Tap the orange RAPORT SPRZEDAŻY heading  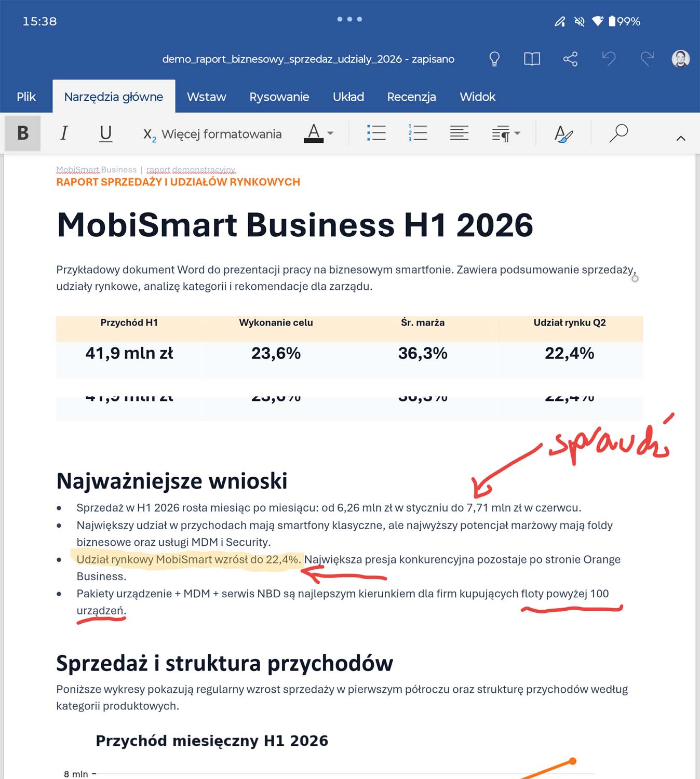178,182
